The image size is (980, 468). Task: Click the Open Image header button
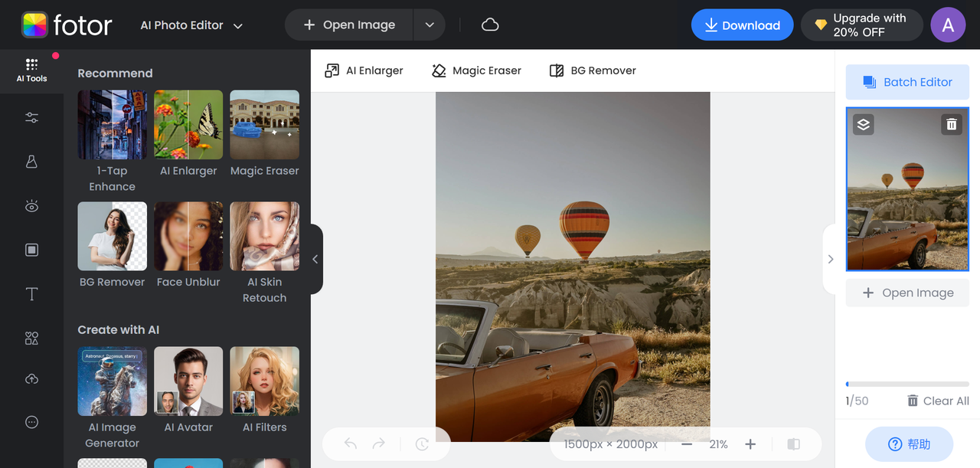point(349,25)
